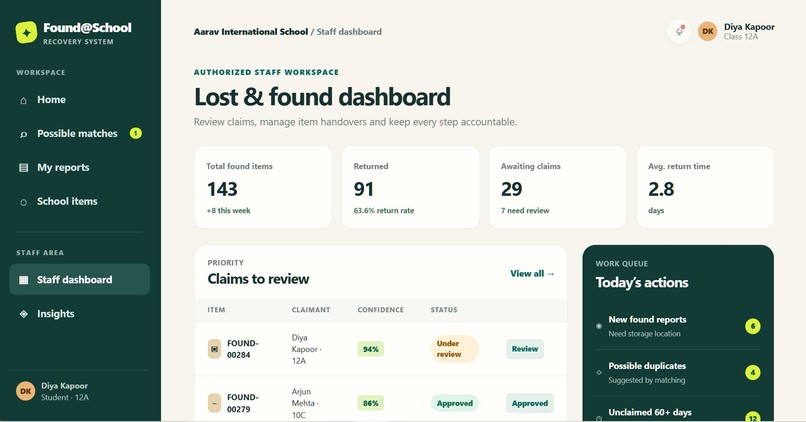This screenshot has width=806, height=422.
Task: Click the Found@School logo icon
Action: point(26,32)
